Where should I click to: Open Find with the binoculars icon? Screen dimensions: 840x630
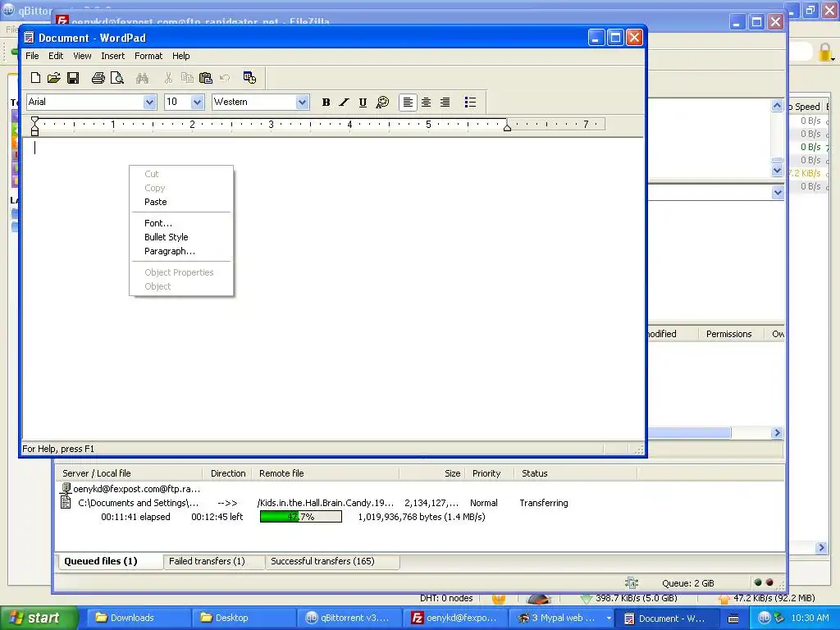click(142, 78)
